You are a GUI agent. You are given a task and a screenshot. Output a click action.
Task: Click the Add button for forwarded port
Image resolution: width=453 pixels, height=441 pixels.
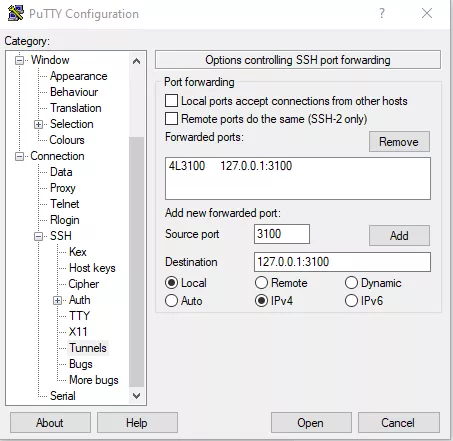click(399, 236)
